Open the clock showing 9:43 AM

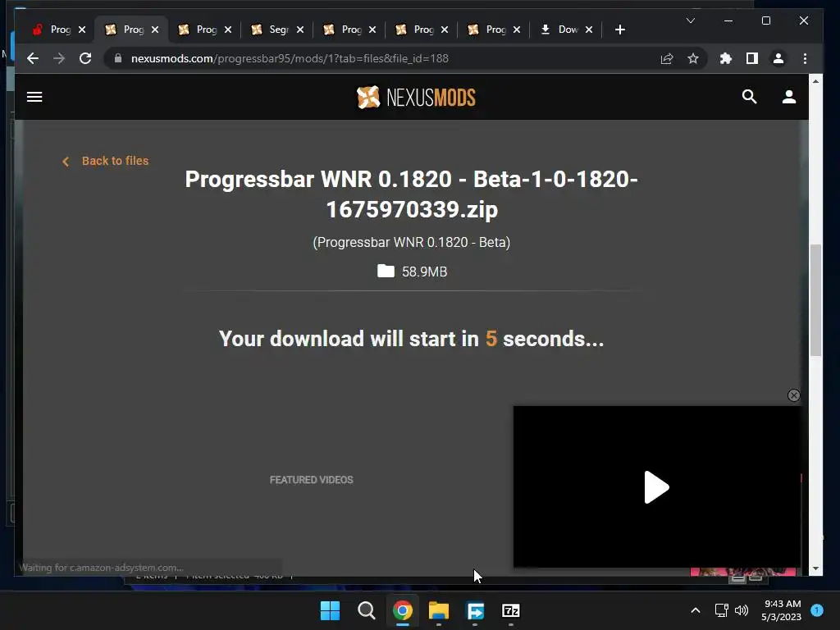coord(782,610)
